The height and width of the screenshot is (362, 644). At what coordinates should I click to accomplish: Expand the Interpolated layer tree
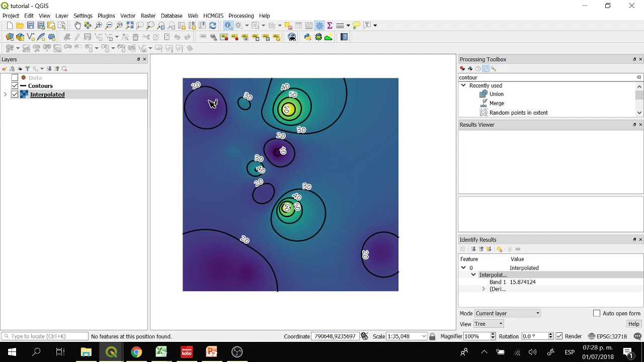pos(6,95)
